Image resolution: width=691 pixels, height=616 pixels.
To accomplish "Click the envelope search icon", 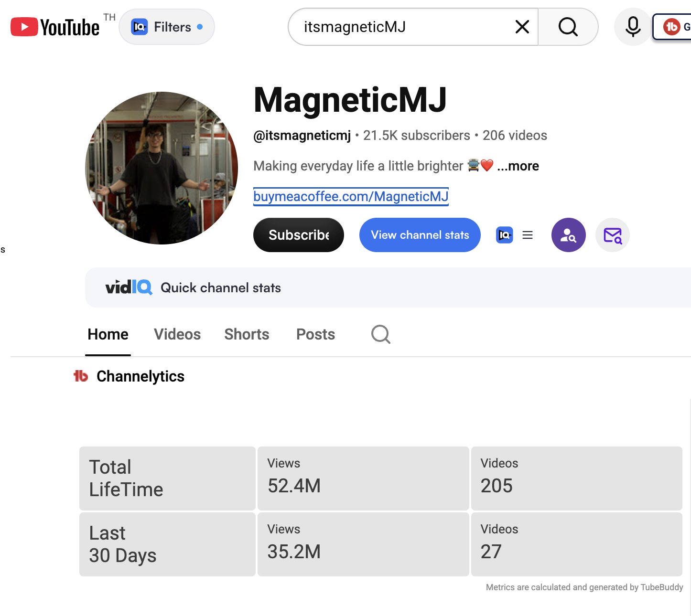I will [x=613, y=235].
